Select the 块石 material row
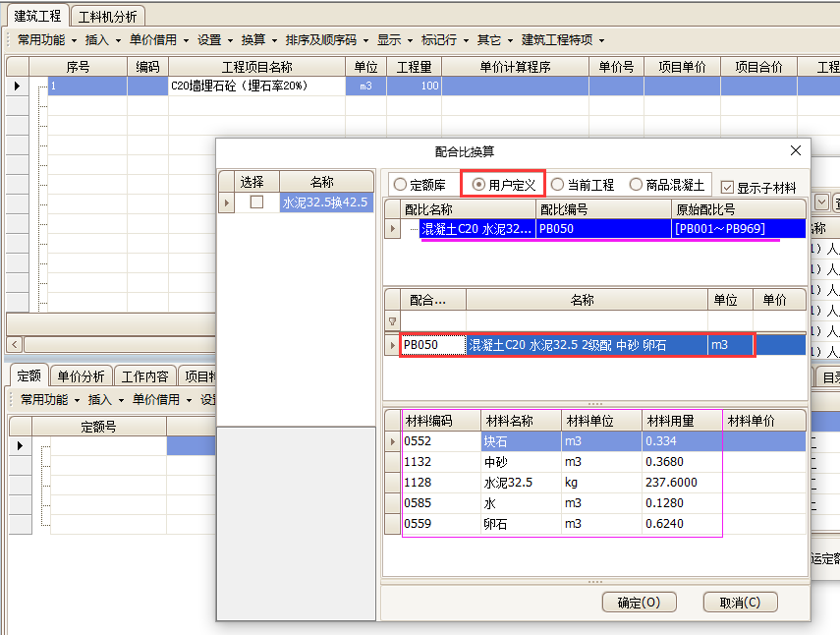840x635 pixels. click(521, 441)
